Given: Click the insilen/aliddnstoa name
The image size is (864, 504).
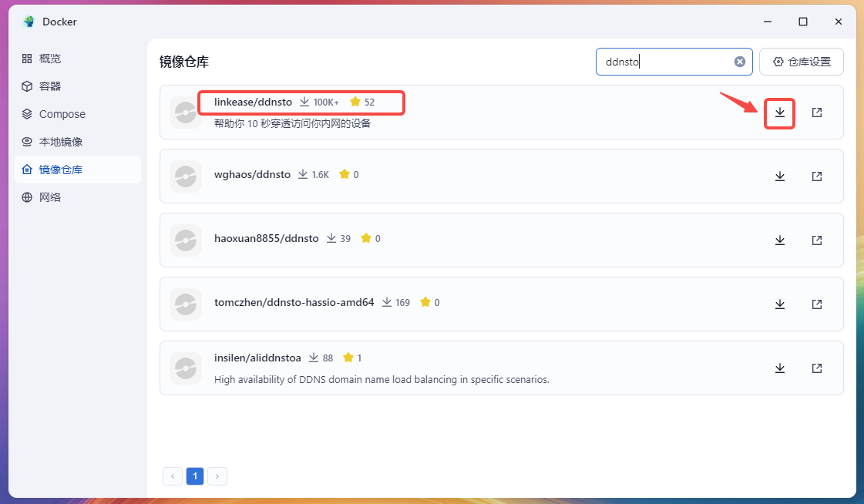Looking at the screenshot, I should click(x=257, y=358).
